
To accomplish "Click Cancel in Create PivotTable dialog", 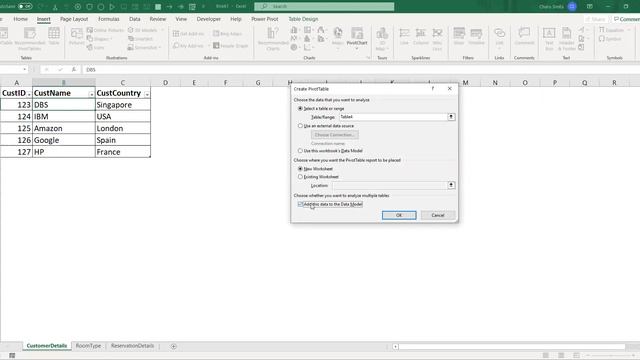I will pos(438,215).
